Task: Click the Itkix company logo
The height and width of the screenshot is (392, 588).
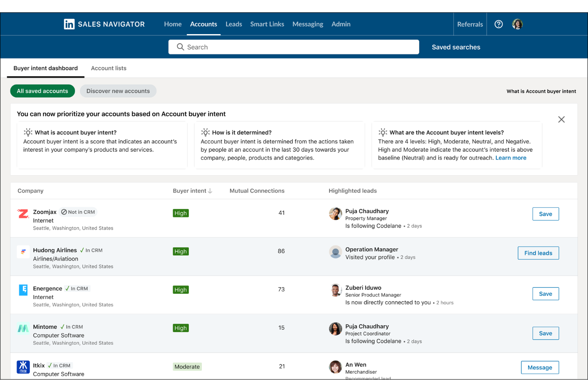Action: (x=23, y=367)
